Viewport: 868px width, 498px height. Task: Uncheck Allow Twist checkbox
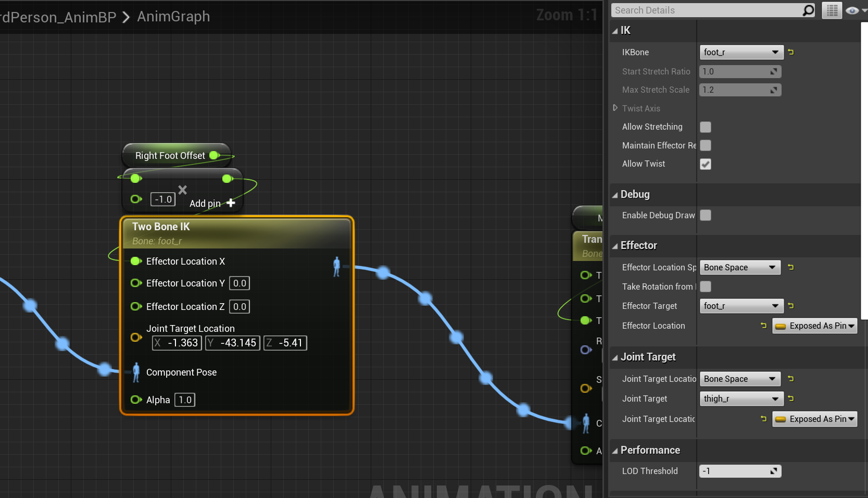(x=706, y=164)
